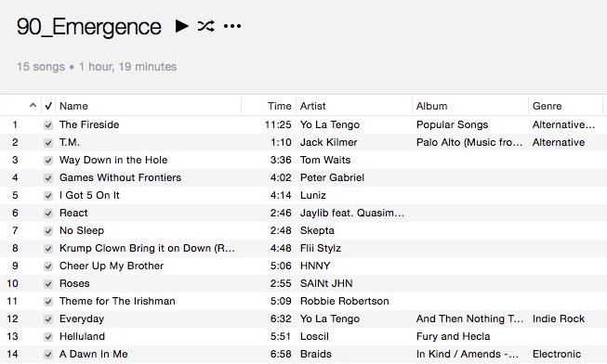Select the song React
607x364 pixels.
[x=73, y=213]
